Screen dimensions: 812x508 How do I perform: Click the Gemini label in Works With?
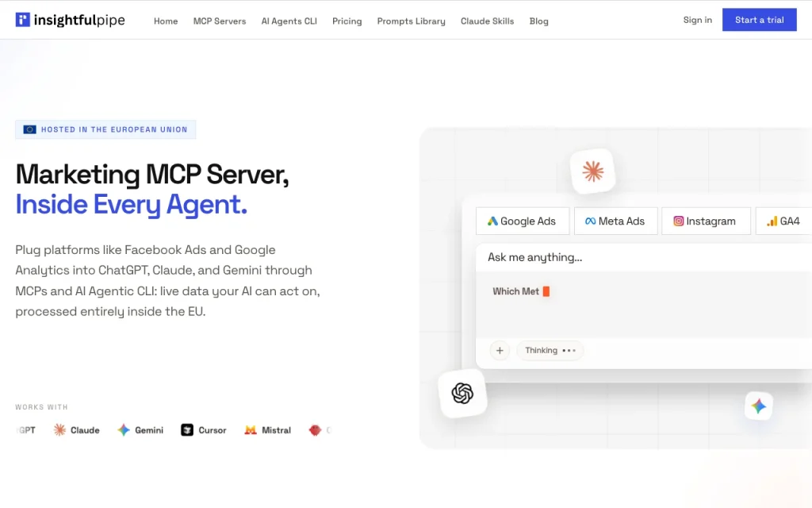point(149,430)
